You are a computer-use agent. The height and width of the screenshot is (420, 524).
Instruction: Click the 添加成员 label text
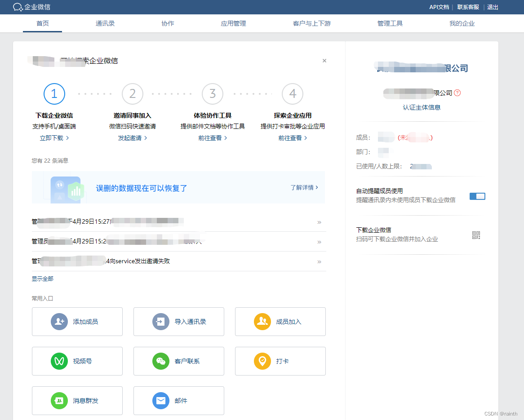[x=85, y=322]
